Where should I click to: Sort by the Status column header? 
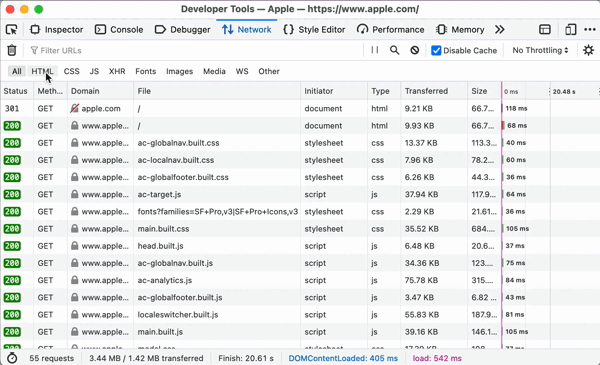17,91
